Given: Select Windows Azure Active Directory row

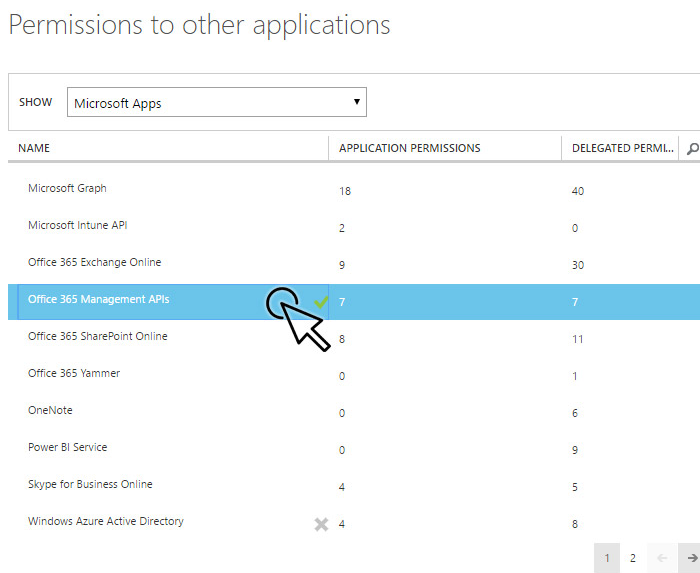Looking at the screenshot, I should point(354,524).
